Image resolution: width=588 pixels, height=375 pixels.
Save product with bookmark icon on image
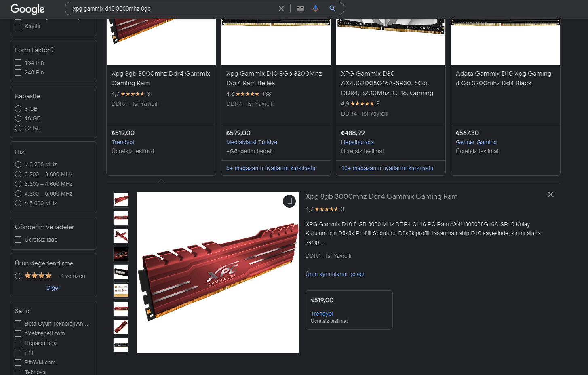(x=289, y=201)
